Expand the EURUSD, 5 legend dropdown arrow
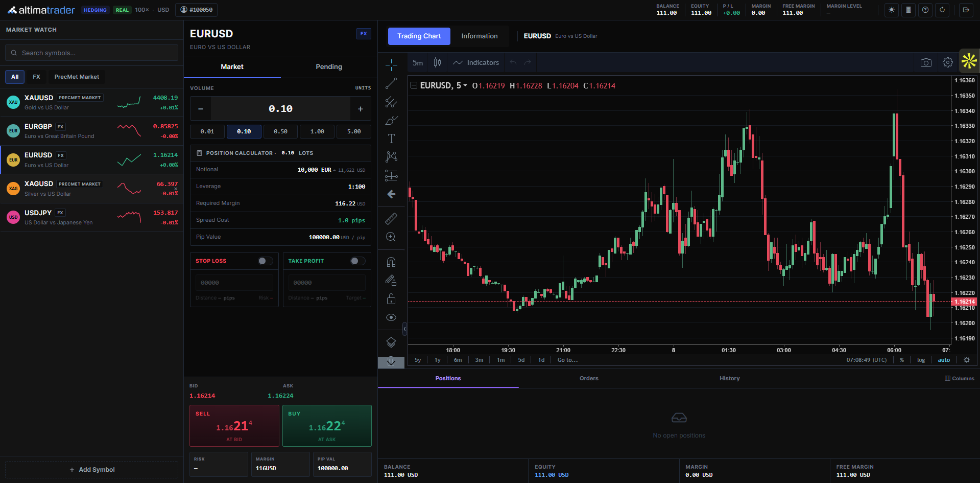980x483 pixels. tap(465, 85)
